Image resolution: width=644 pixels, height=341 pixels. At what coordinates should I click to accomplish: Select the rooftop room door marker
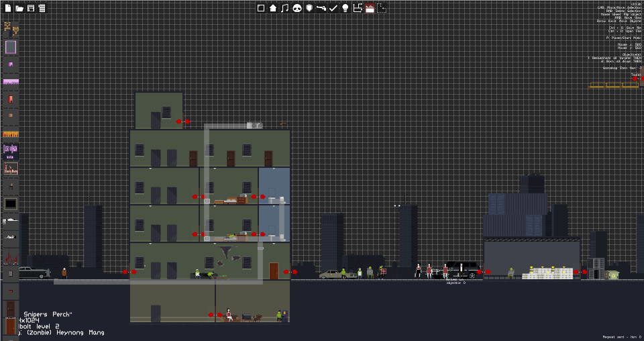click(182, 121)
